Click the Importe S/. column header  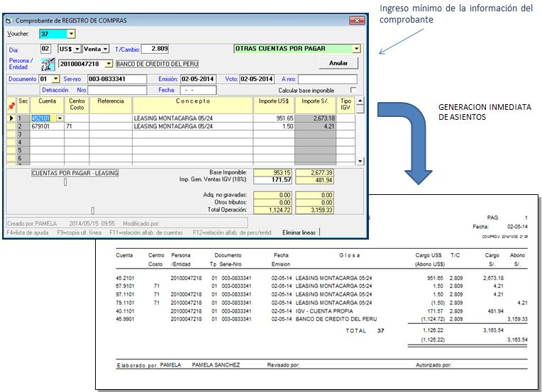[315, 105]
